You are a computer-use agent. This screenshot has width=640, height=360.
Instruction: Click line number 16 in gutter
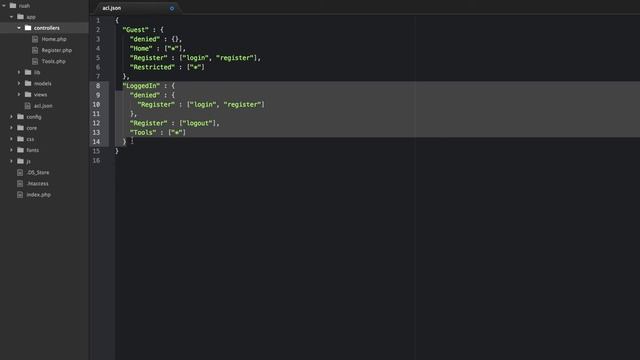(x=96, y=160)
